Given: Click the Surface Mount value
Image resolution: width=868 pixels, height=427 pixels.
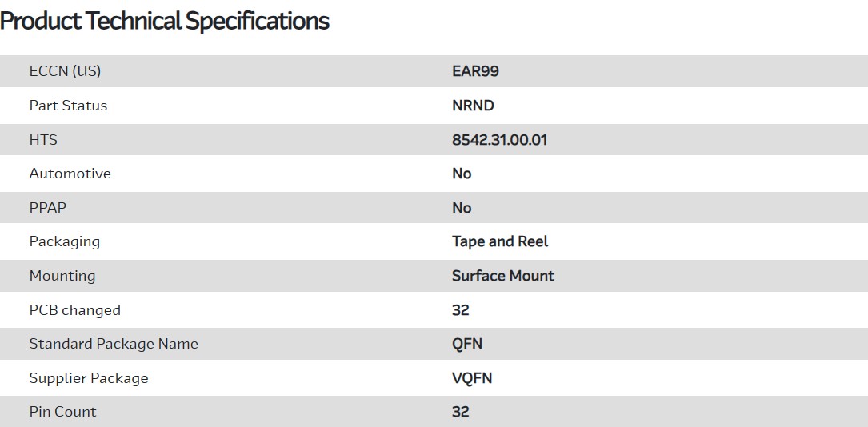Looking at the screenshot, I should tap(502, 276).
